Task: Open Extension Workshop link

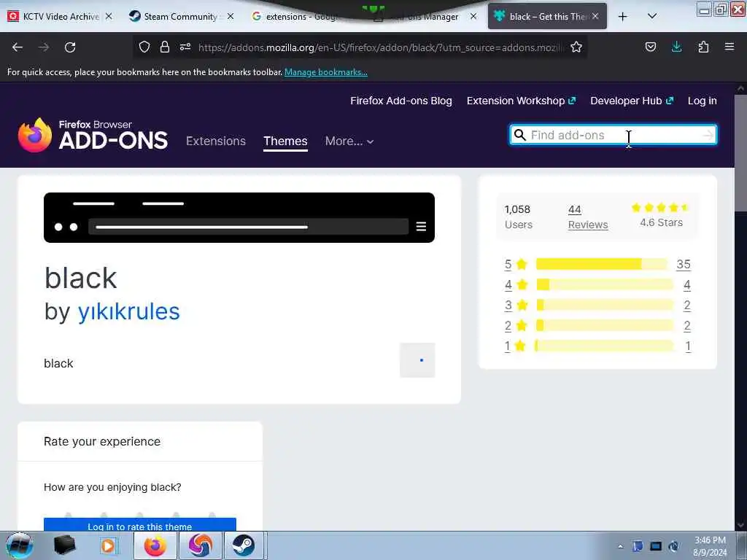Action: coord(521,101)
